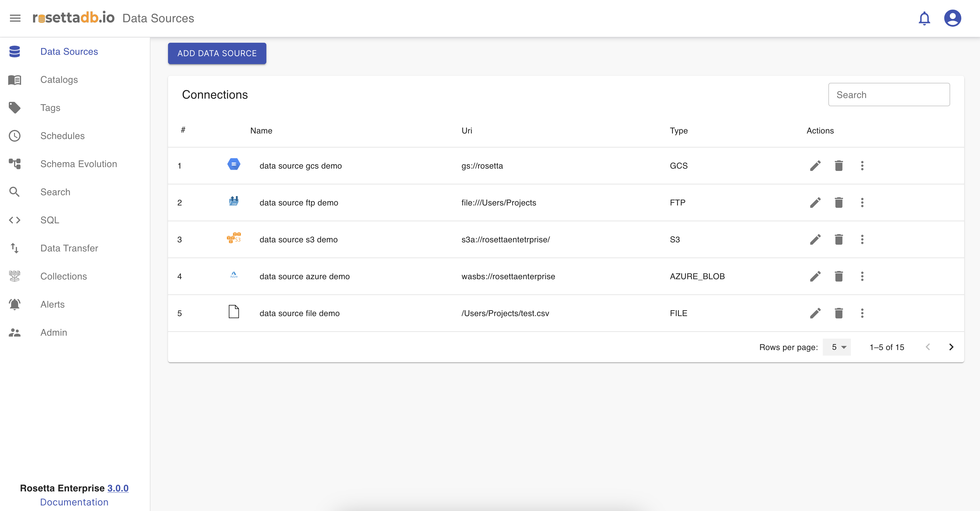Click the Add Data Source button
The image size is (980, 511).
217,53
